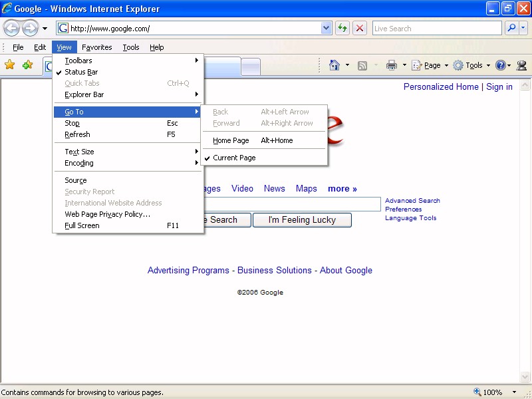The width and height of the screenshot is (532, 399).
Task: Click the Home icon in the command bar
Action: (x=334, y=65)
